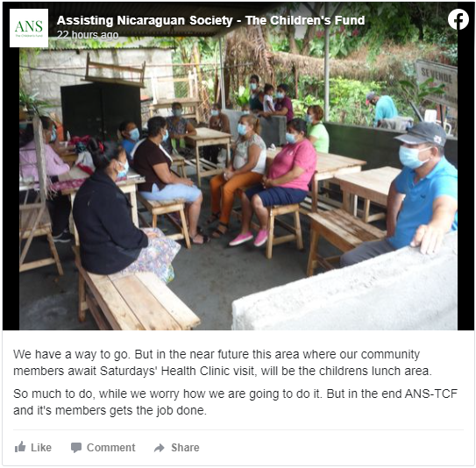Click the thumbs-up Like icon
The height and width of the screenshot is (468, 476).
tap(20, 447)
